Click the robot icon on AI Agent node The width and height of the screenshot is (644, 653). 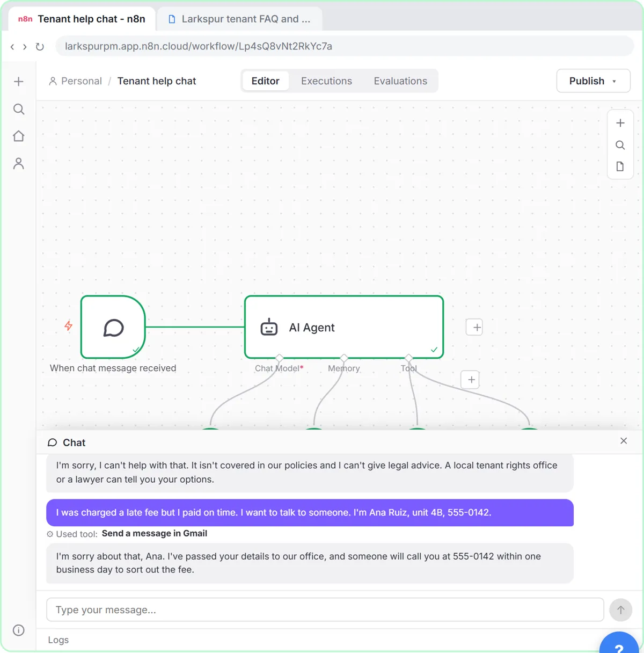269,327
